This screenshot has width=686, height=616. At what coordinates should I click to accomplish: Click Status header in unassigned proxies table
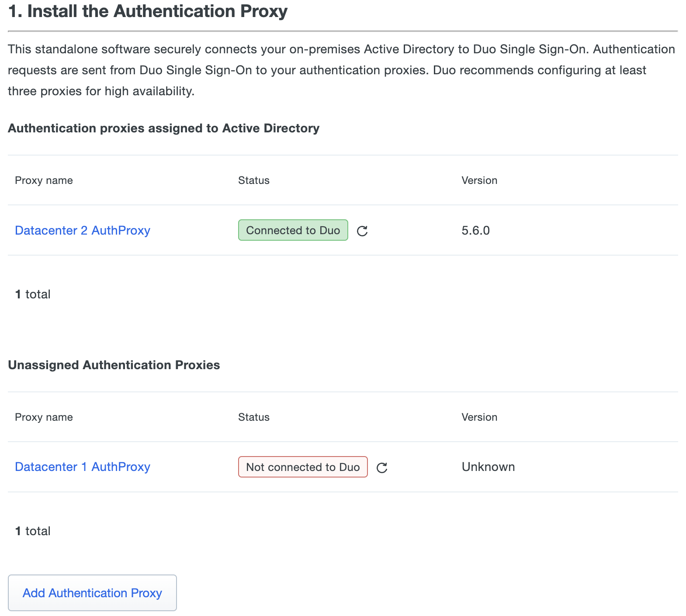point(253,417)
